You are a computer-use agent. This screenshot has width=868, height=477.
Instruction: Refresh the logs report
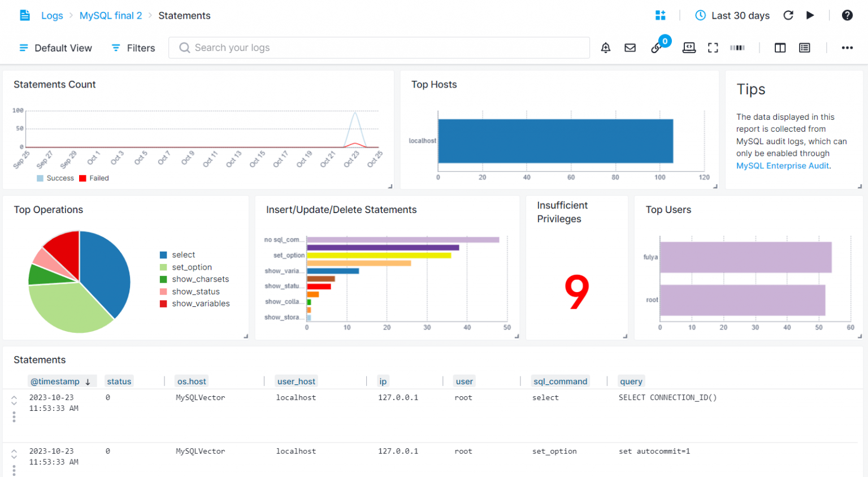coord(788,15)
